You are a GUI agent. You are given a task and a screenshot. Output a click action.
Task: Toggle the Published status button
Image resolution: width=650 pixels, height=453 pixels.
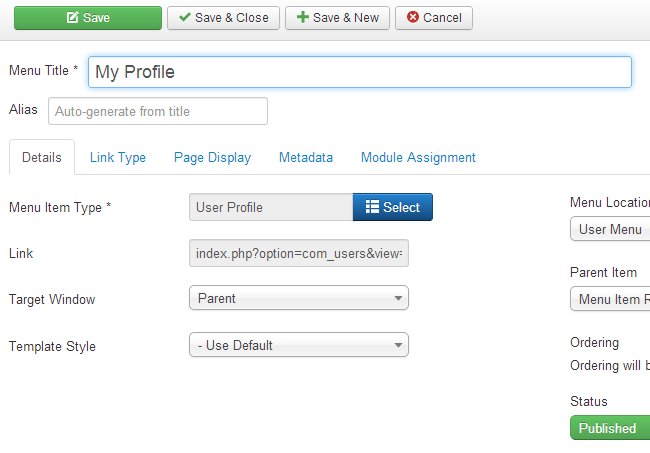pos(608,428)
